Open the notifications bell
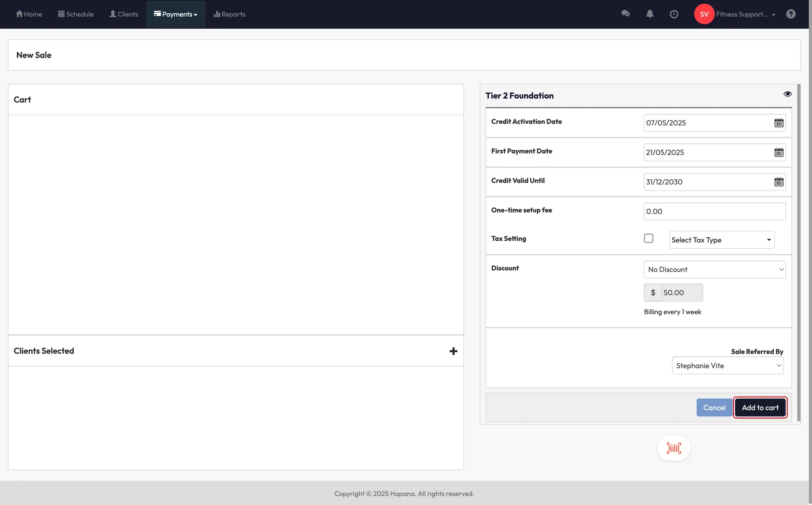Viewport: 812px width, 505px height. click(649, 14)
